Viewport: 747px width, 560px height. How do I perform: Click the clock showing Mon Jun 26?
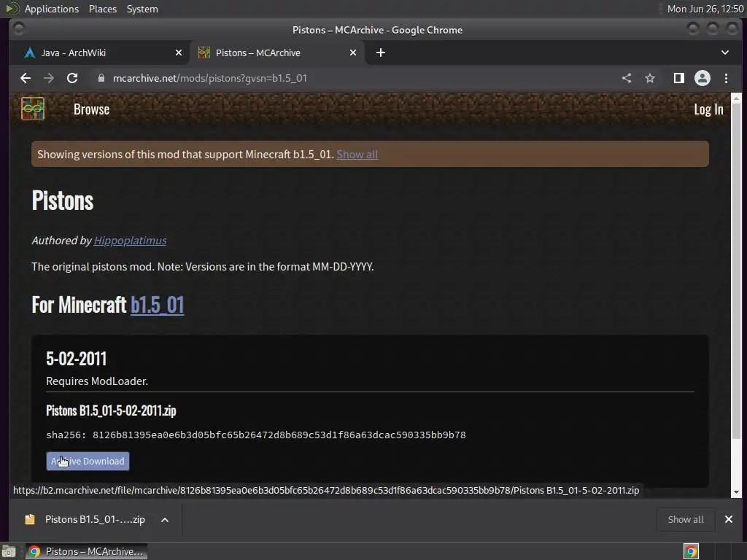point(705,9)
